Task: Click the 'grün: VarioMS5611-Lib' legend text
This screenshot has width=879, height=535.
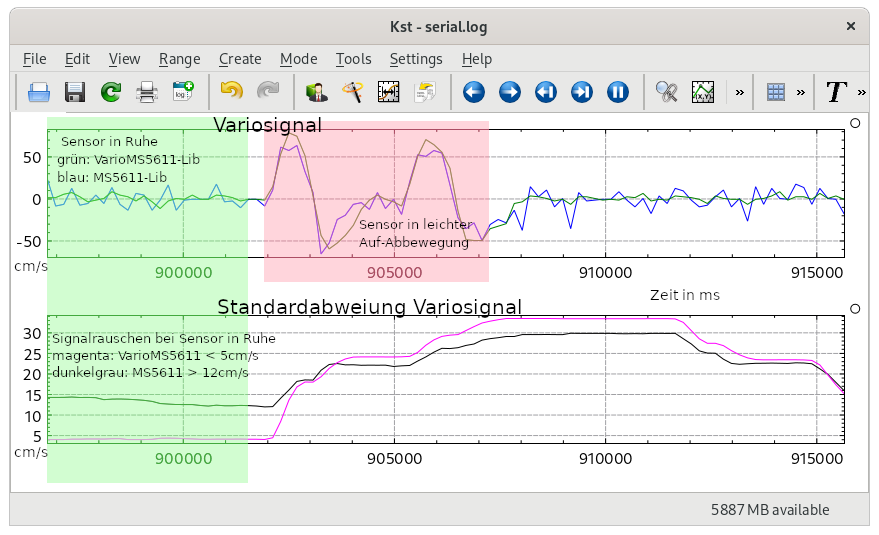Action: pyautogui.click(x=128, y=159)
